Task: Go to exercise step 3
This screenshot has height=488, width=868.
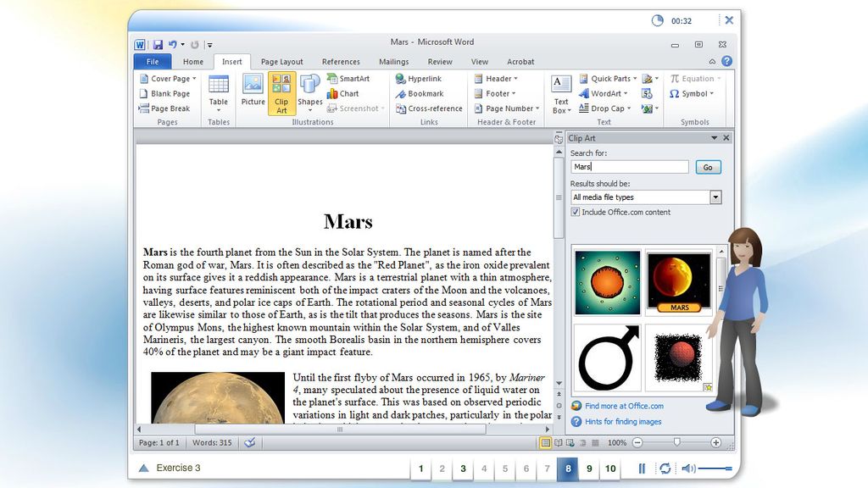Action: [463, 469]
